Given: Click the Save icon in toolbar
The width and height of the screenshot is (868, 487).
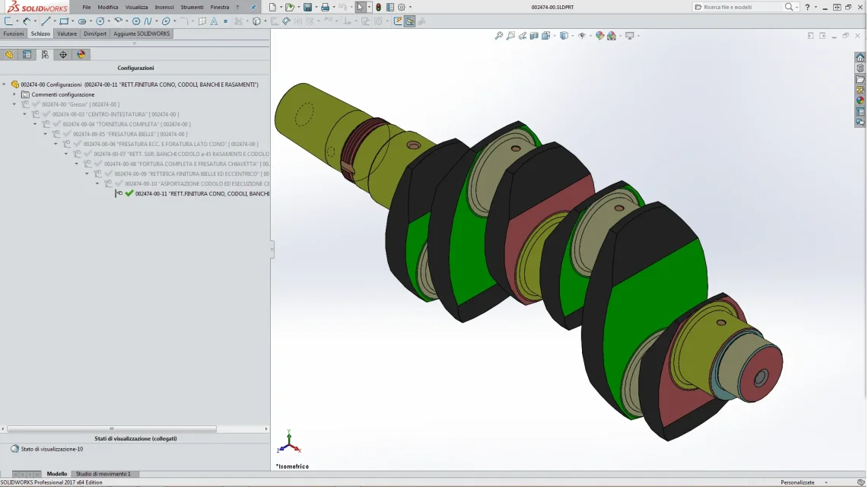Looking at the screenshot, I should point(308,7).
